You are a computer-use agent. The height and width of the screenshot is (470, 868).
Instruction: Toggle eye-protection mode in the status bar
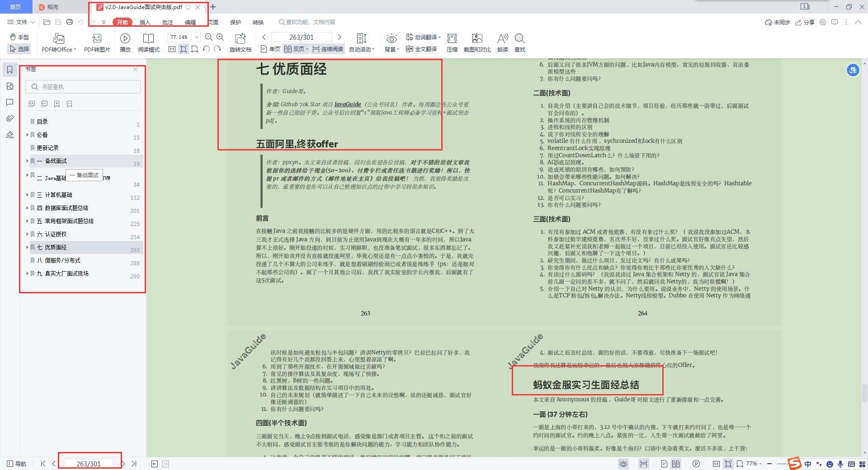[623, 464]
